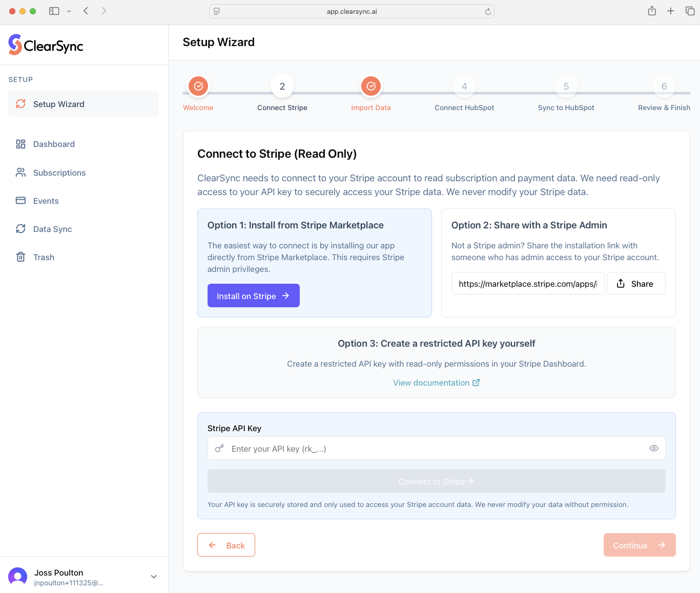
Task: Expand the Joss Poulton account menu
Action: pyautogui.click(x=154, y=577)
